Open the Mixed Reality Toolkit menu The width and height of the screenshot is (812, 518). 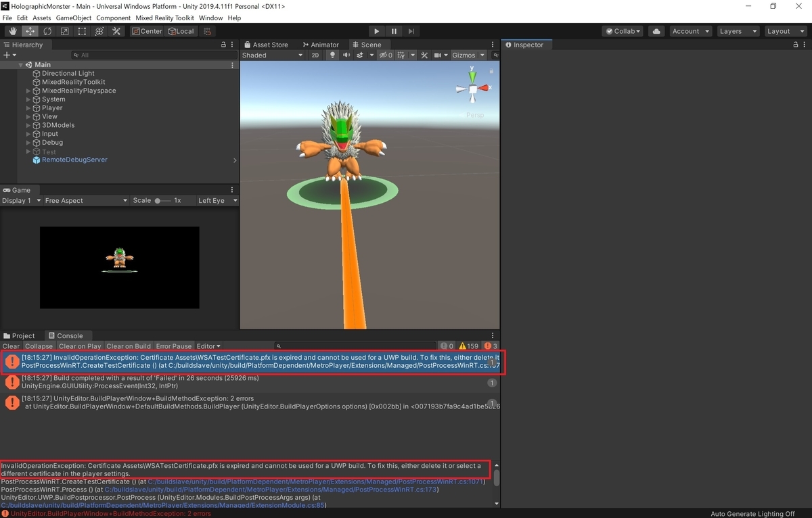pyautogui.click(x=164, y=18)
